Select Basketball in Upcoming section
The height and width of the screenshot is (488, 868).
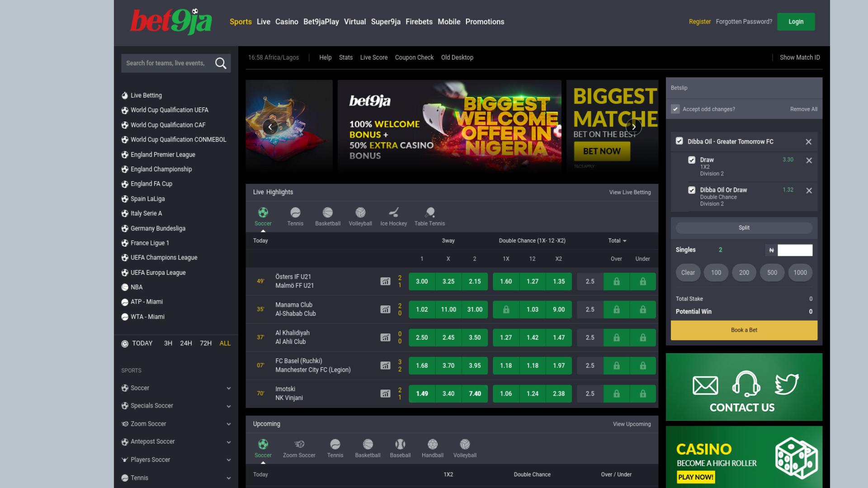click(x=368, y=448)
